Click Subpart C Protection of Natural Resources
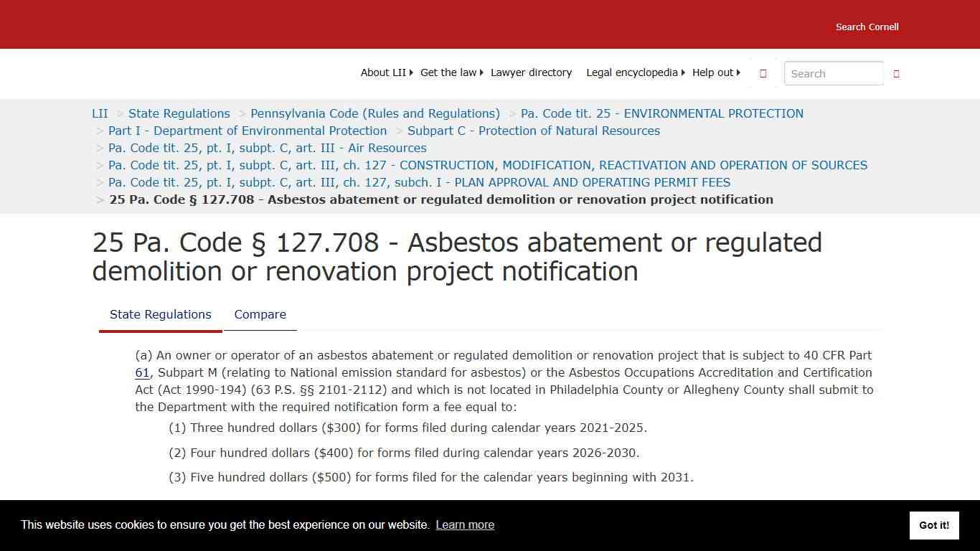The height and width of the screenshot is (551, 980). (534, 131)
